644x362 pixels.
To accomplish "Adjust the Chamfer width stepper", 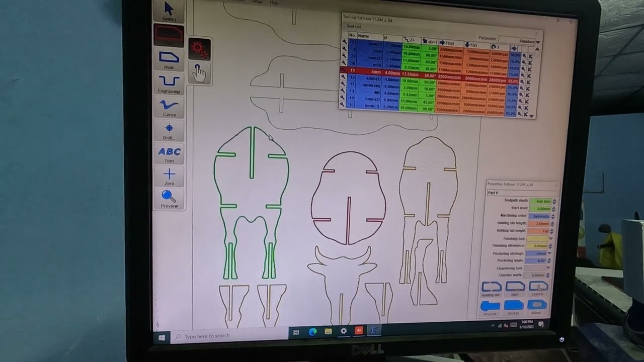I will pyautogui.click(x=548, y=276).
